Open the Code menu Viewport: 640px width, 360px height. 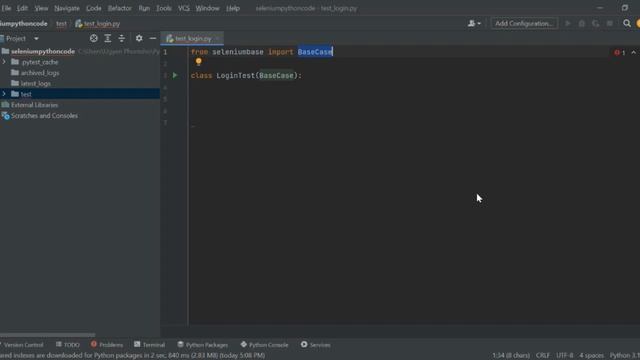[x=93, y=8]
